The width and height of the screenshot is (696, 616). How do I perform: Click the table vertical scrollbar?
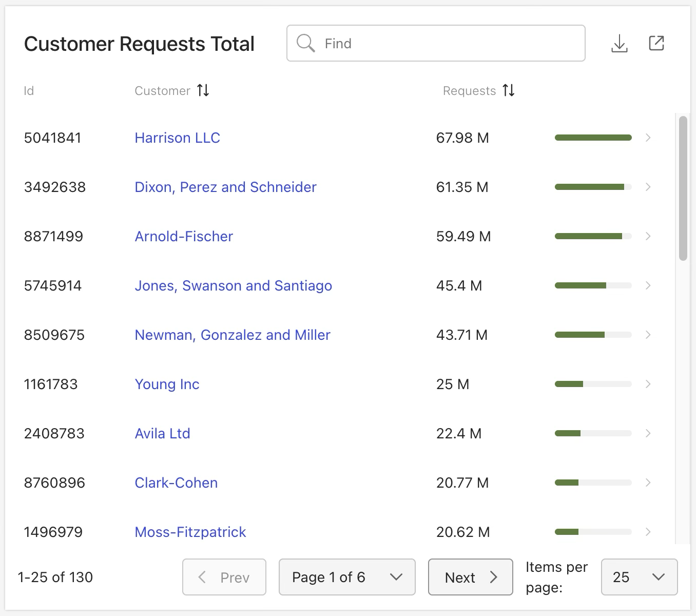683,188
